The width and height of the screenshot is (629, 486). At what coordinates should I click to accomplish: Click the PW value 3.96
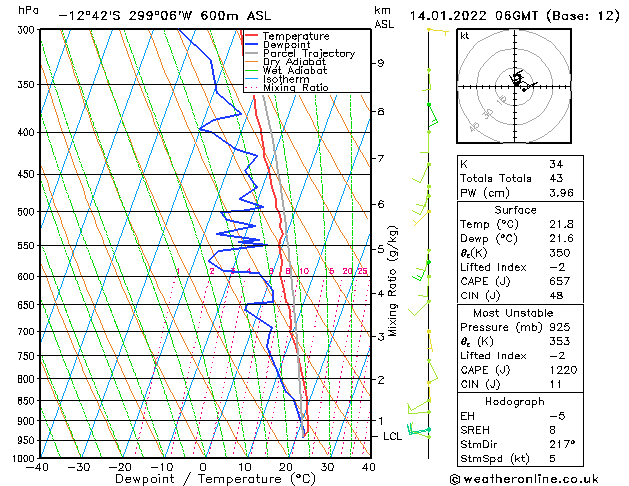point(561,193)
